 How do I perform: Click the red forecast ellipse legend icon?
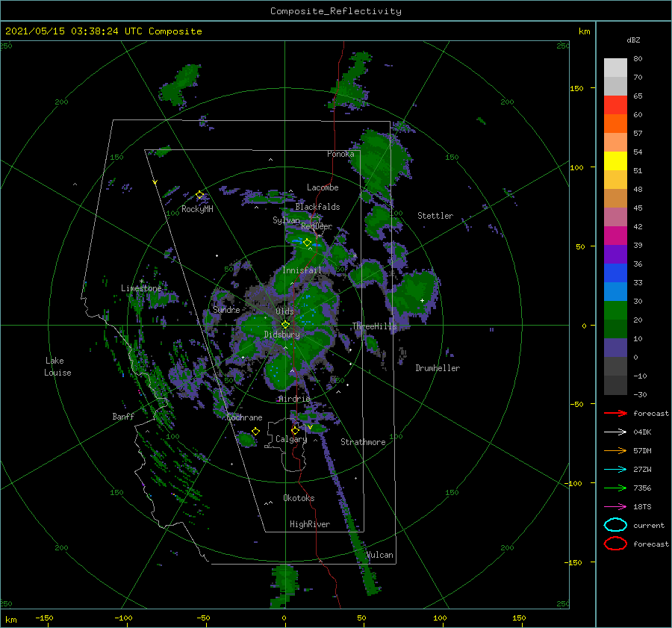pyautogui.click(x=615, y=544)
